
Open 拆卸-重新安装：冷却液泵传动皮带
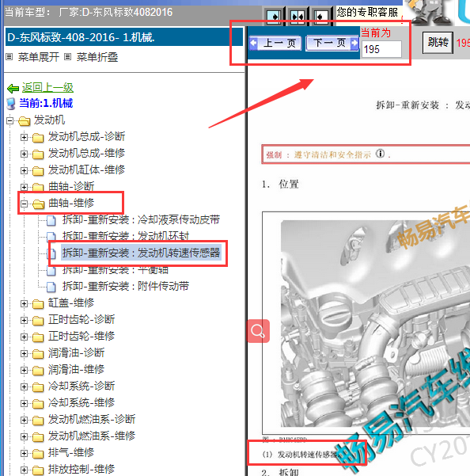[141, 219]
